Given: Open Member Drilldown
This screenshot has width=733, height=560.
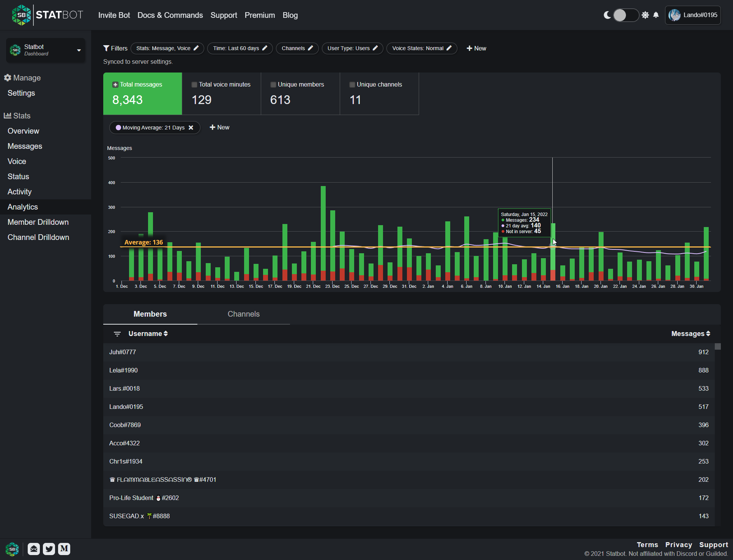Looking at the screenshot, I should point(38,222).
